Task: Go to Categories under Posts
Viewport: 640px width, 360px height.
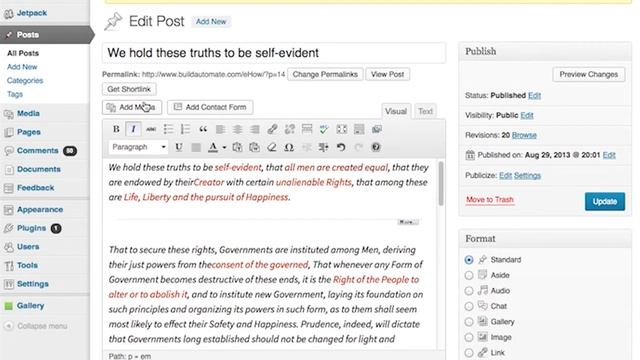Action: (25, 80)
